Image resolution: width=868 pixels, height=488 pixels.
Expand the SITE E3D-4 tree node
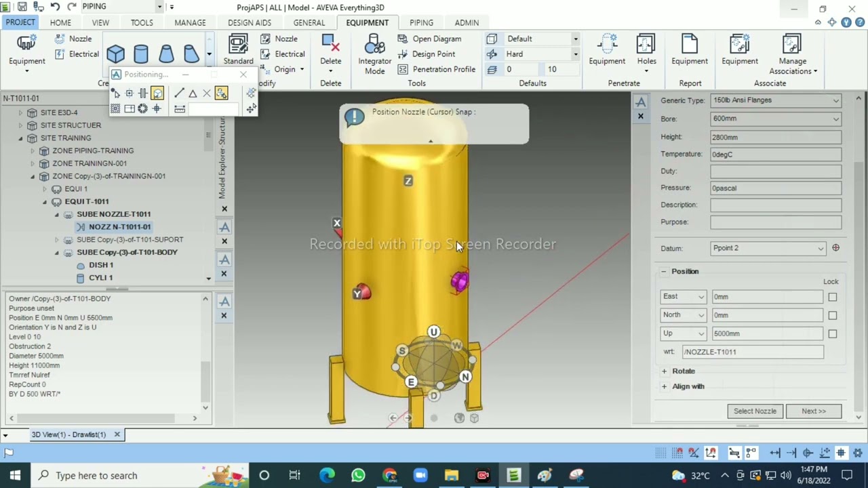click(x=20, y=113)
